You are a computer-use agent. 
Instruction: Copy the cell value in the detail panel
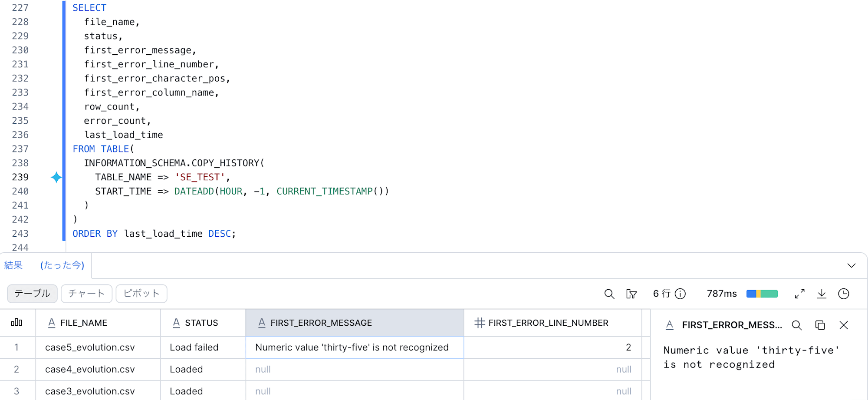point(820,325)
